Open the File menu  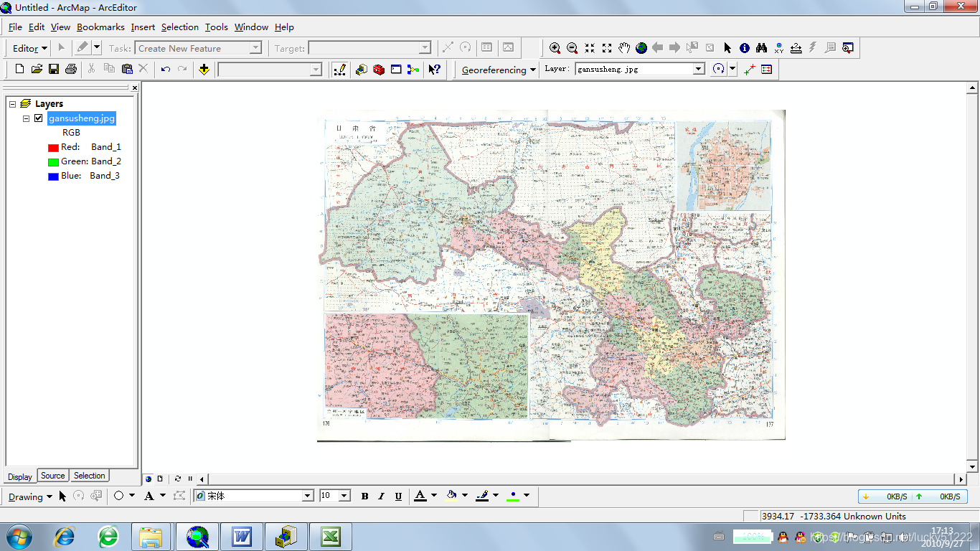click(15, 27)
